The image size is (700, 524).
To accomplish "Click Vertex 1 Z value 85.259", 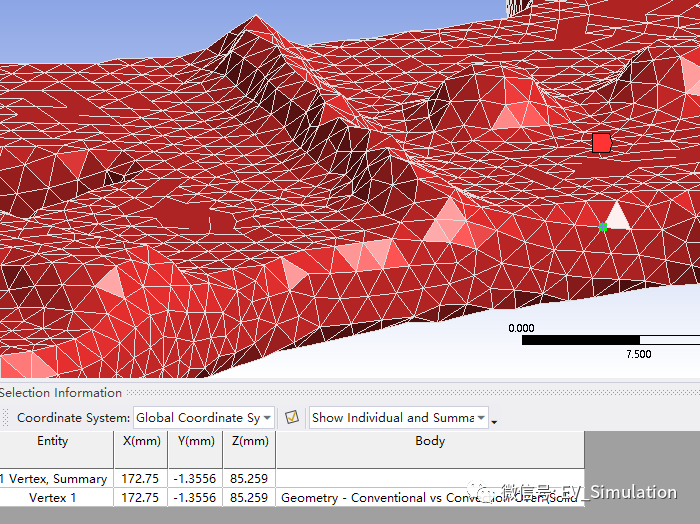I will (250, 498).
